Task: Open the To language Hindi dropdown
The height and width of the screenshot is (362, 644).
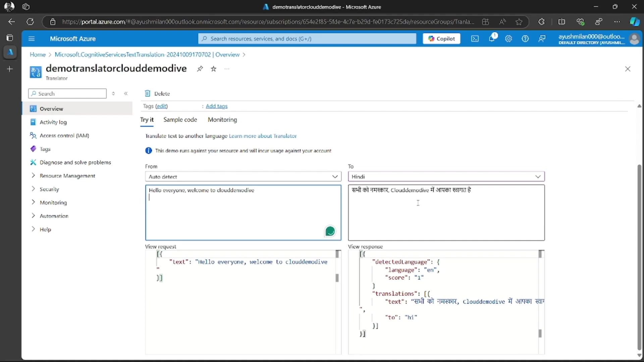Action: point(446,177)
